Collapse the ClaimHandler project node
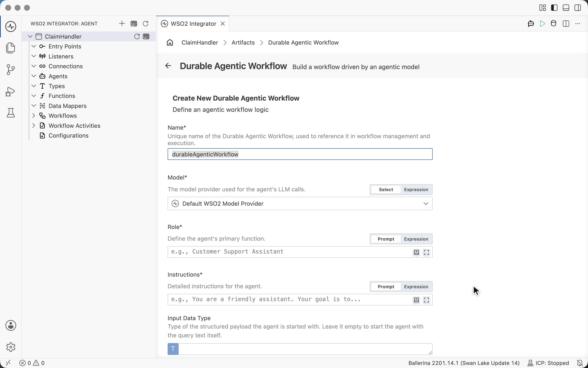 30,37
